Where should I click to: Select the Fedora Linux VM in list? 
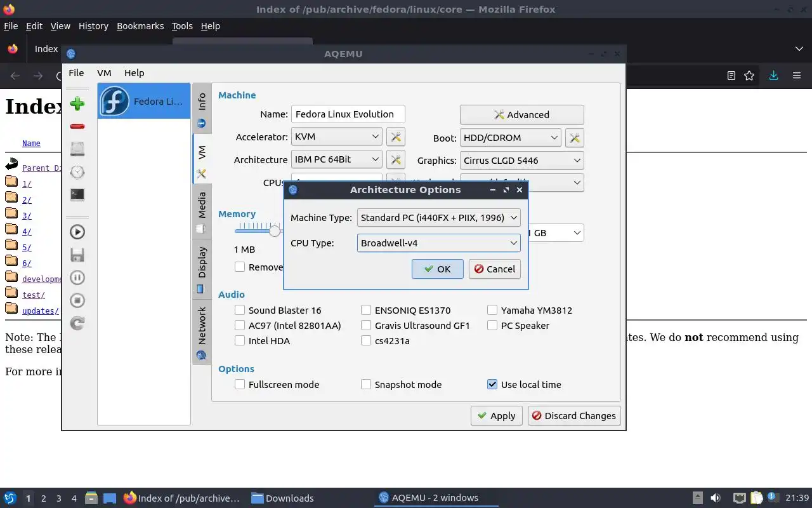tap(144, 101)
